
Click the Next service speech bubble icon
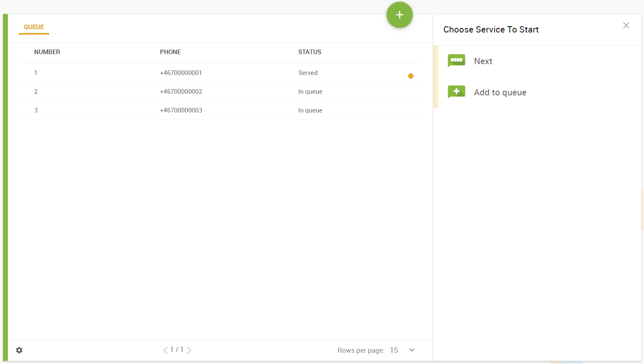(456, 60)
